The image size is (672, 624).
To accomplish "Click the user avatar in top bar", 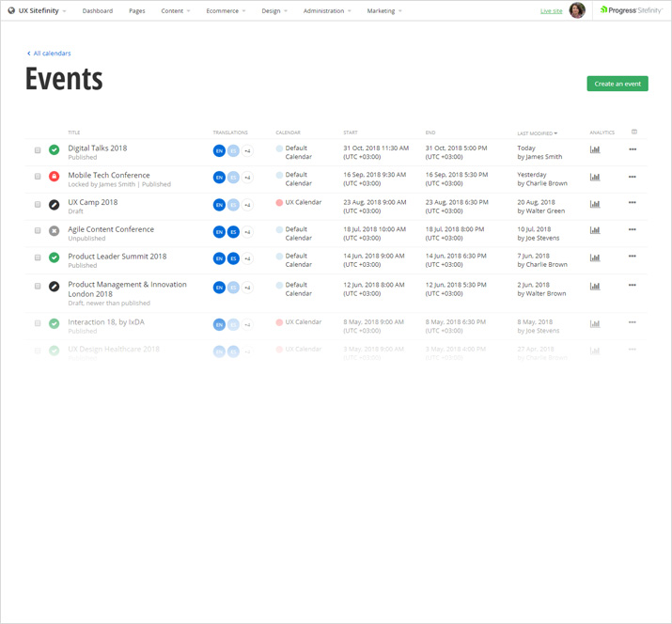I will click(x=577, y=10).
